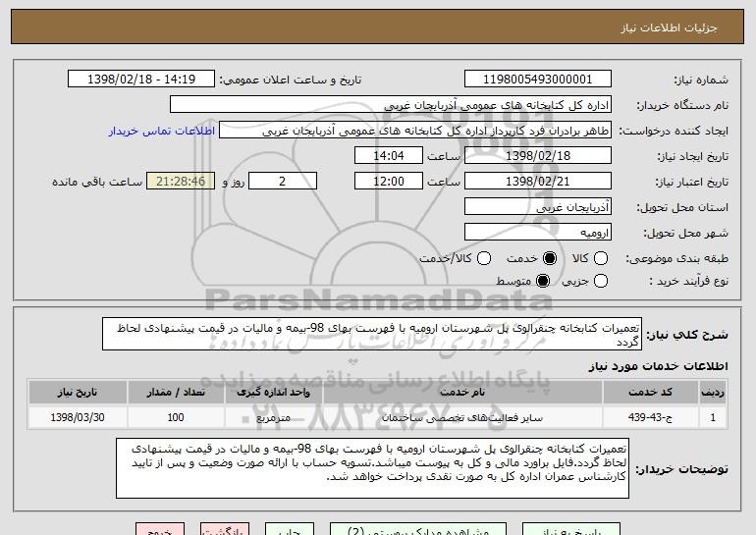Click the quantity cell 100
Screen dimensions: 756x535
(x=176, y=417)
